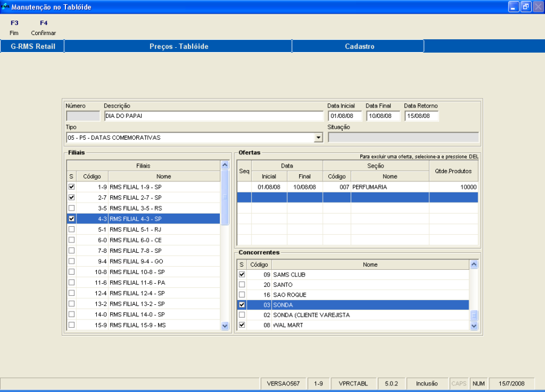This screenshot has width=545, height=392.
Task: Toggle the SAMS CLUB competitor checkbox
Action: pyautogui.click(x=242, y=275)
